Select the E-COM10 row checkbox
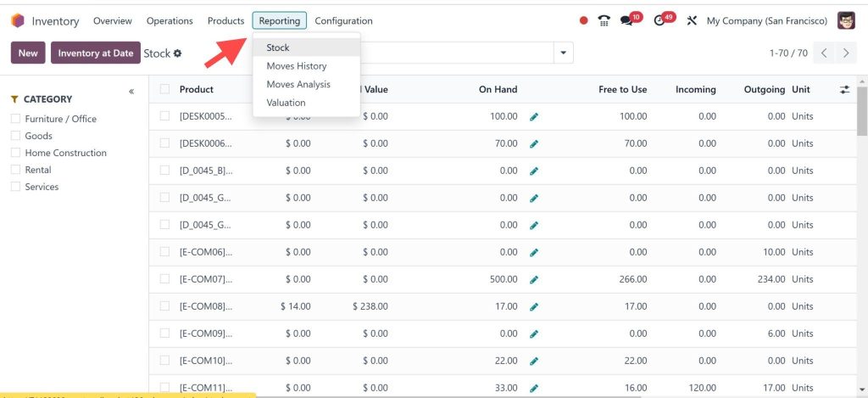Viewport: 868px width, 398px height. coord(164,361)
